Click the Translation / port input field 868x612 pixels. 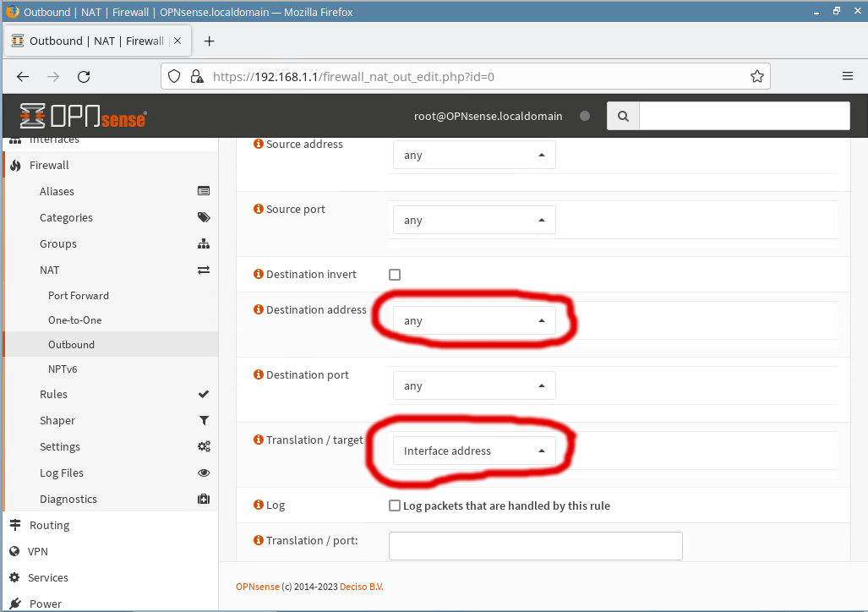click(535, 546)
